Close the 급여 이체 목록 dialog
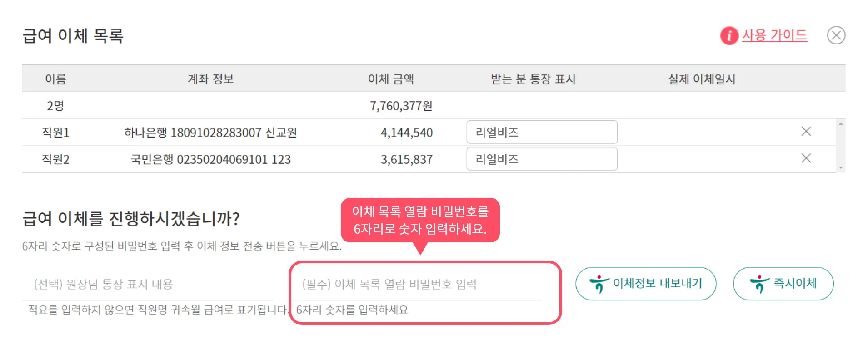This screenshot has height=349, width=868. pyautogui.click(x=836, y=35)
